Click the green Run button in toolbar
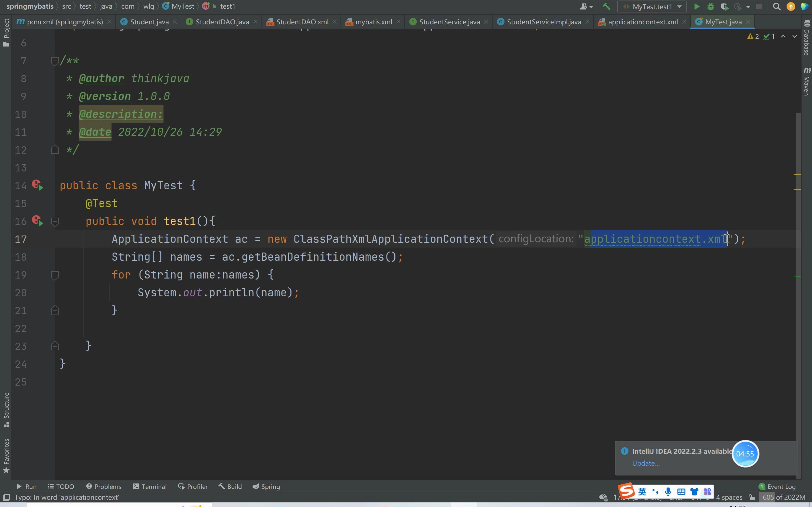The image size is (812, 507). (x=697, y=7)
